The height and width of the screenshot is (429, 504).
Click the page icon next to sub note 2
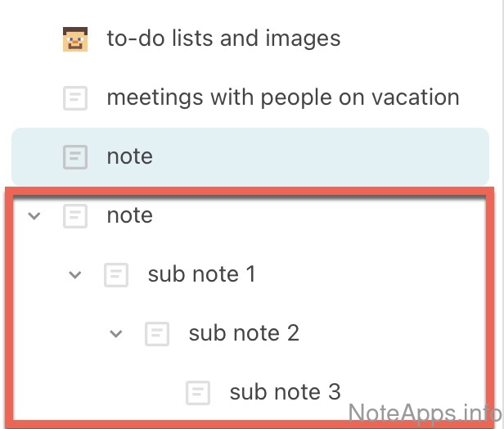[x=157, y=333]
